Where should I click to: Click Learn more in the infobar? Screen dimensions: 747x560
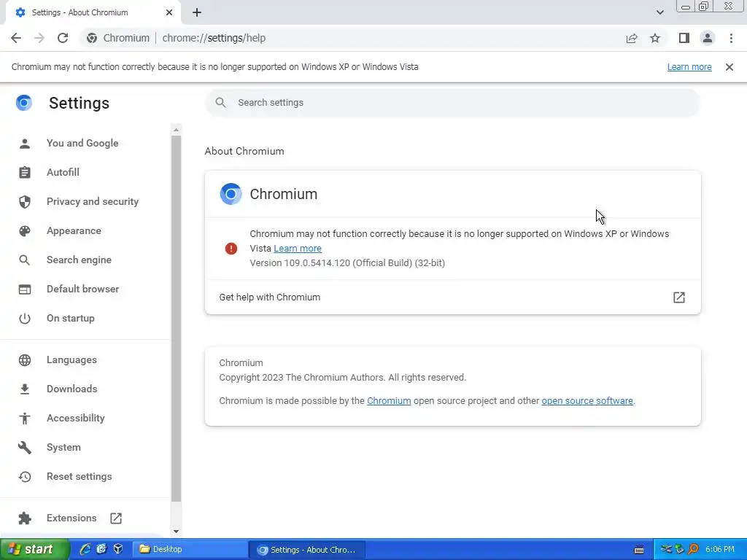click(x=689, y=67)
